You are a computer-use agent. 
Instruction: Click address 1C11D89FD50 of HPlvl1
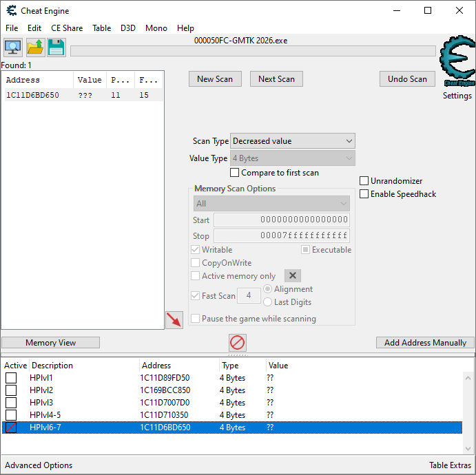pyautogui.click(x=165, y=378)
